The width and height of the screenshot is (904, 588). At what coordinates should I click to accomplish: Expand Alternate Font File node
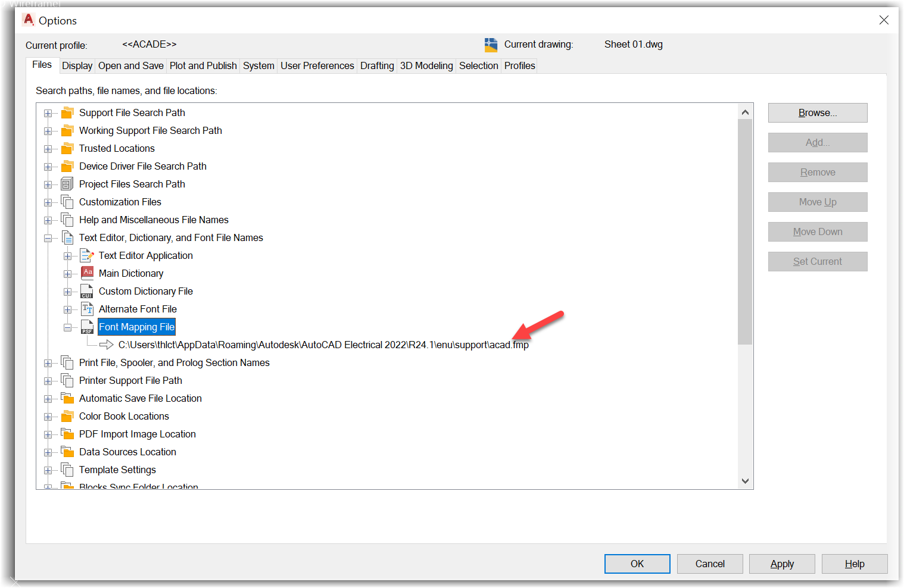pos(67,309)
